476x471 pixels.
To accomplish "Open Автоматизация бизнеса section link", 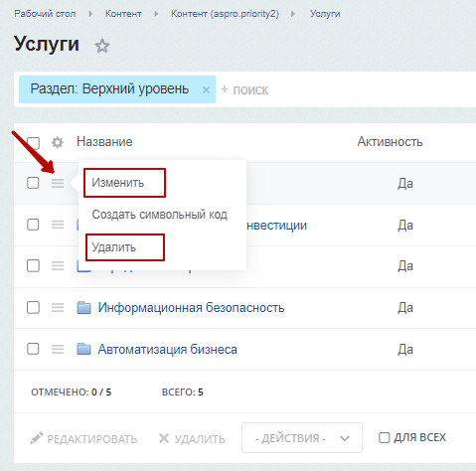I will point(167,349).
